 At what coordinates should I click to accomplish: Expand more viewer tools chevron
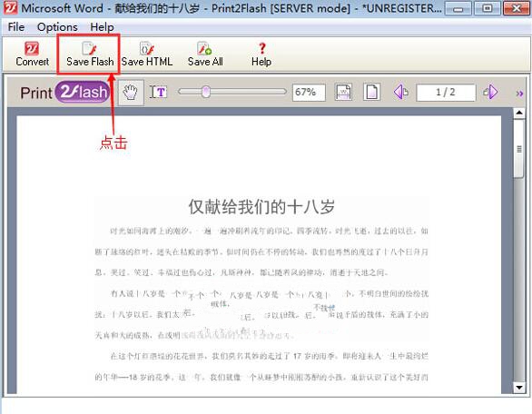coord(519,94)
